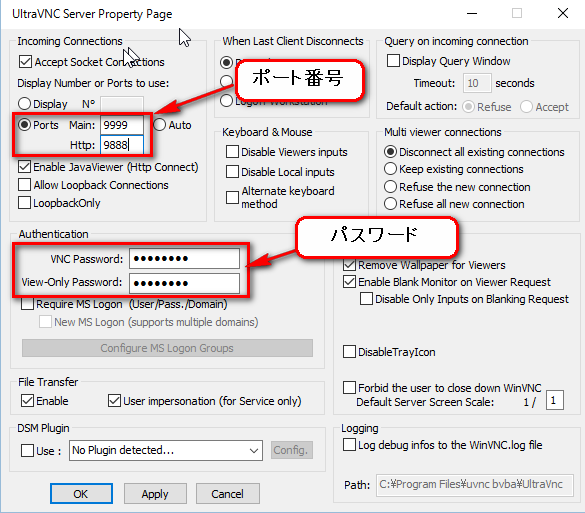Image resolution: width=585 pixels, height=513 pixels.
Task: Enable Allow Loopback Connections
Action: (24, 185)
